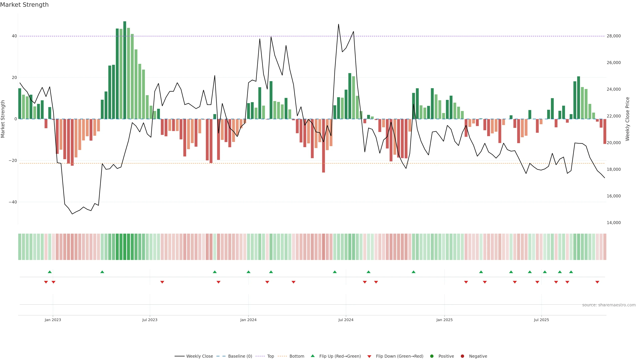Viewport: 644px width, 362px height.
Task: Click the Flip Down red triangle legend icon
Action: pos(369,356)
